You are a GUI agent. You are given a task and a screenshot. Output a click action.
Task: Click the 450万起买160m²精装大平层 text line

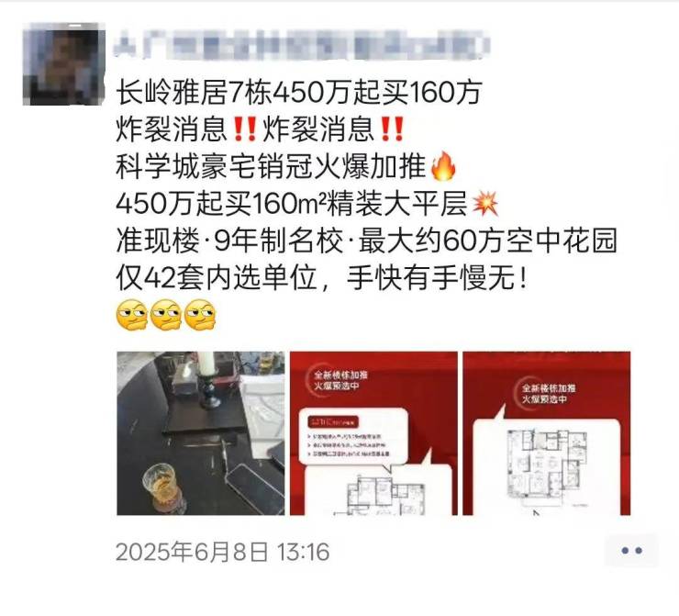292,204
